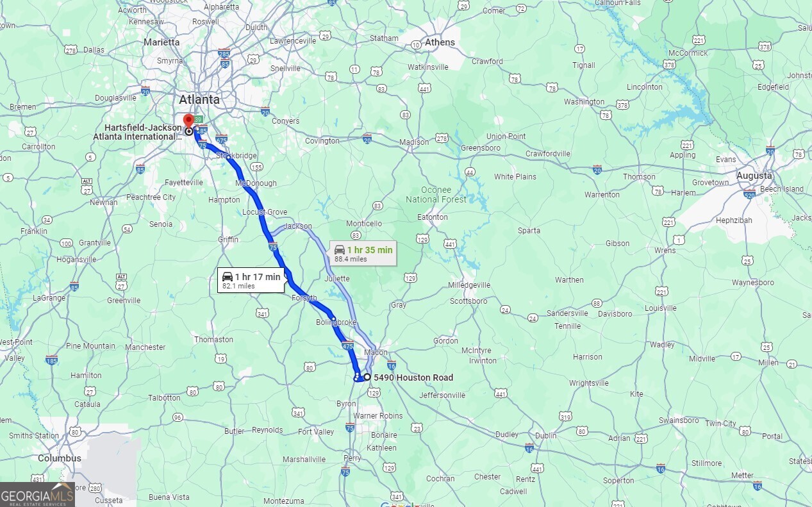
Task: Select the Atlanta city label
Action: click(199, 99)
